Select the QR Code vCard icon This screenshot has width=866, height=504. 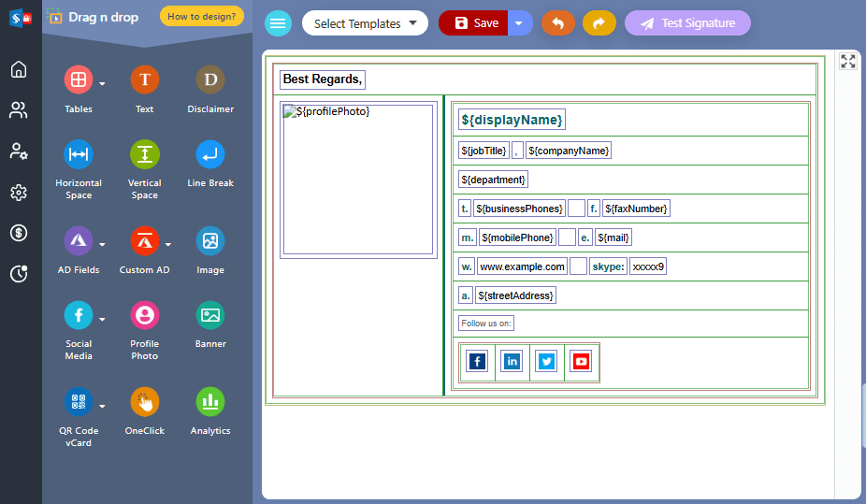pos(79,402)
